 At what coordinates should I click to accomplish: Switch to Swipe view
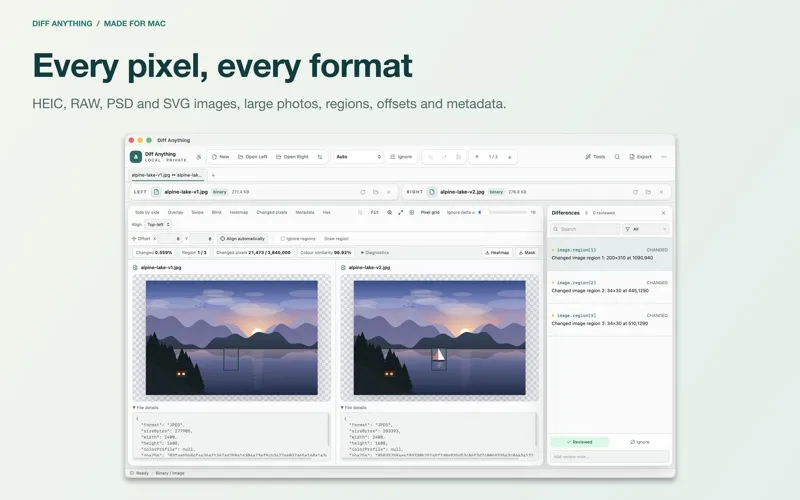coord(197,212)
